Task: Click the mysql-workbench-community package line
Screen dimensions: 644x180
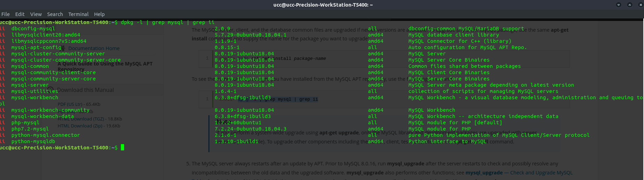Action: (x=50, y=110)
